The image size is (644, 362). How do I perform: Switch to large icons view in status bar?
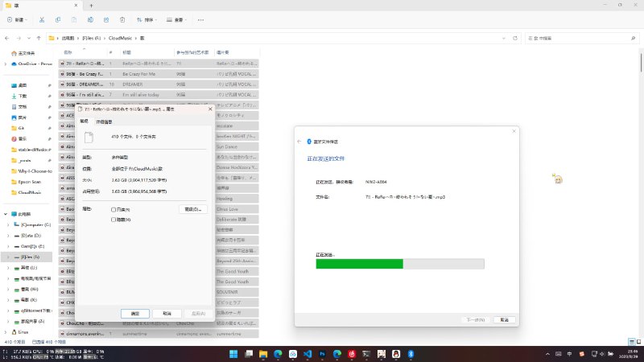(x=638, y=341)
